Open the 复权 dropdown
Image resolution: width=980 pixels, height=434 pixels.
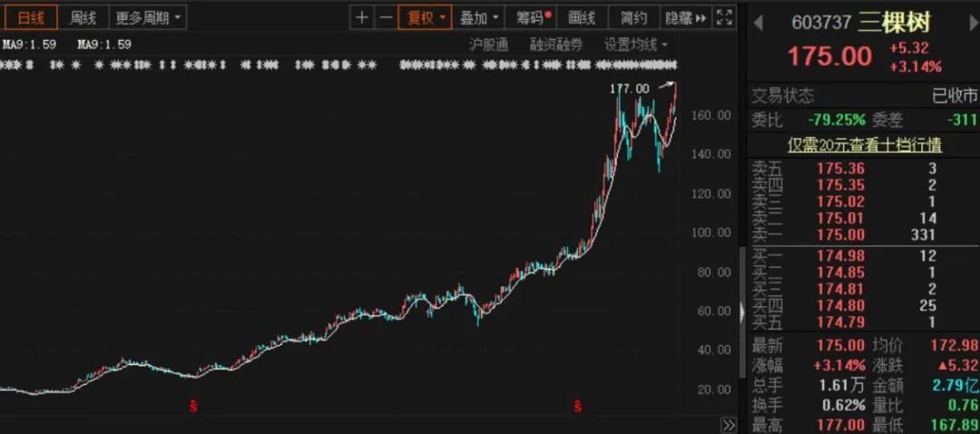tap(425, 18)
